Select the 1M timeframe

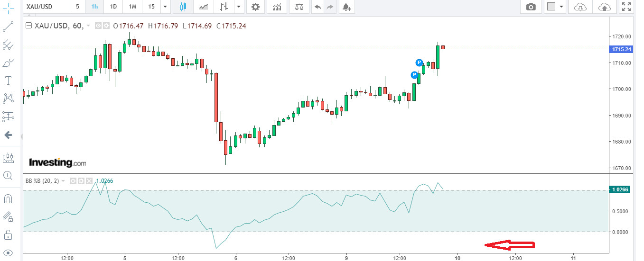click(x=132, y=7)
